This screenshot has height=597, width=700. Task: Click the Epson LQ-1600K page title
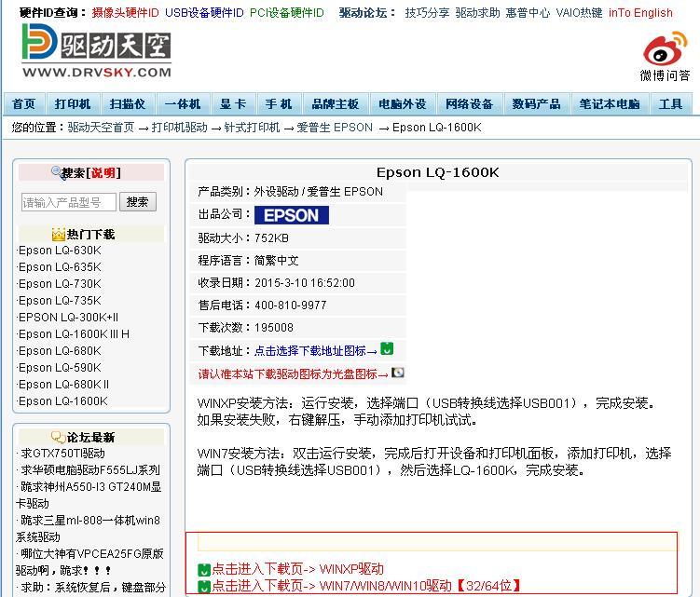coord(437,172)
